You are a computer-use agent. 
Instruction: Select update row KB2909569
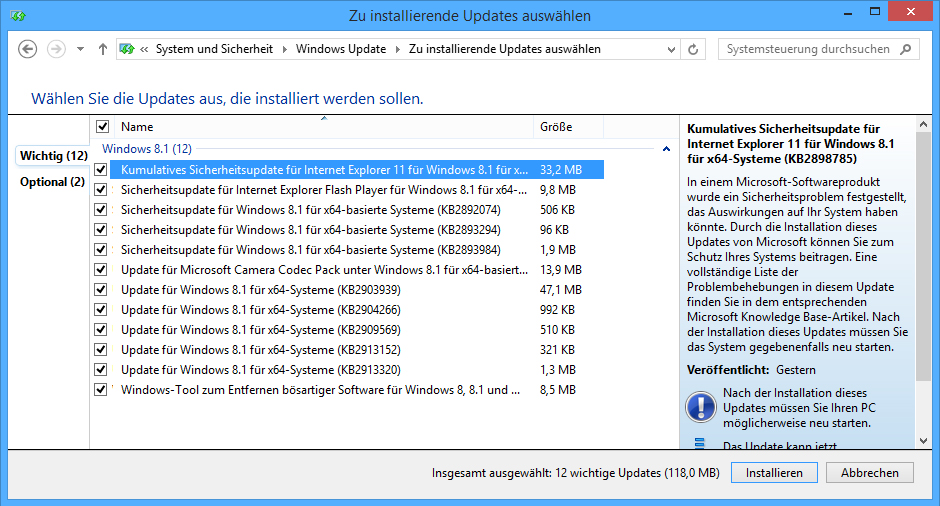click(357, 330)
